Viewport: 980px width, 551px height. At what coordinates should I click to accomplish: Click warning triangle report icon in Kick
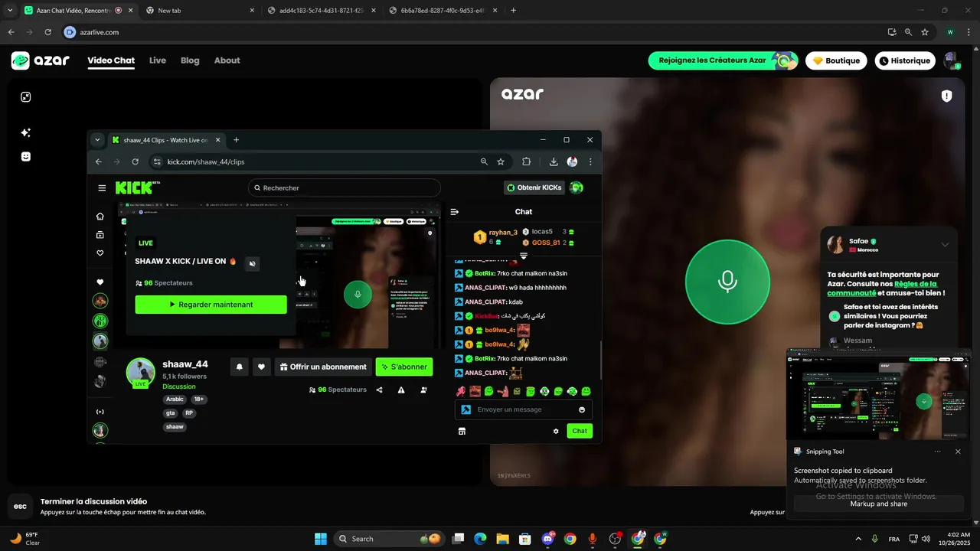coord(401,390)
